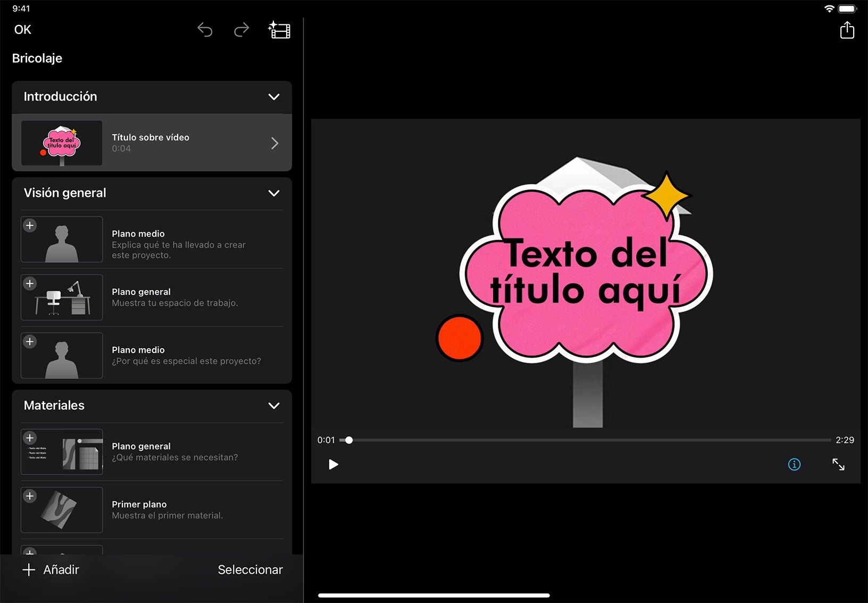Tap the share icon at top right

(847, 30)
